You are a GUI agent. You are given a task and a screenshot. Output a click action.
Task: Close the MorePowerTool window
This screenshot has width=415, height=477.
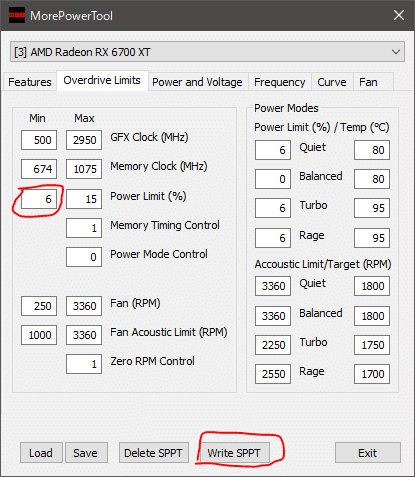pos(399,15)
